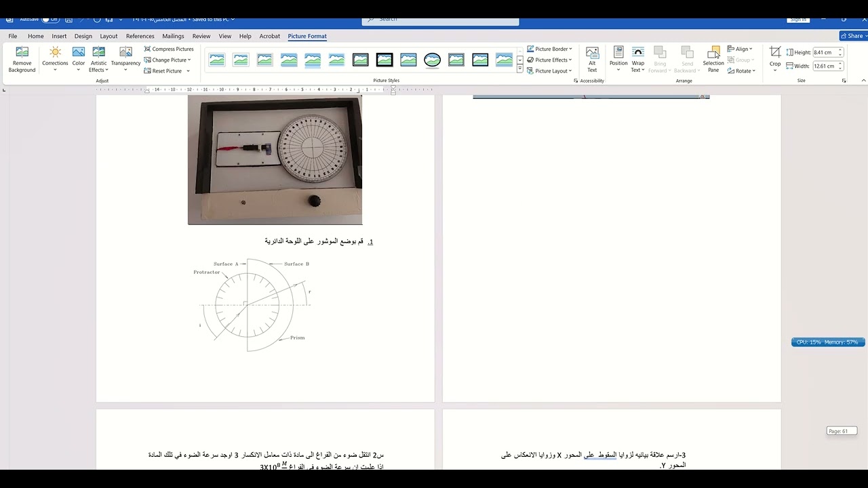Open the Group dropdown
The width and height of the screenshot is (868, 488).
coord(741,60)
